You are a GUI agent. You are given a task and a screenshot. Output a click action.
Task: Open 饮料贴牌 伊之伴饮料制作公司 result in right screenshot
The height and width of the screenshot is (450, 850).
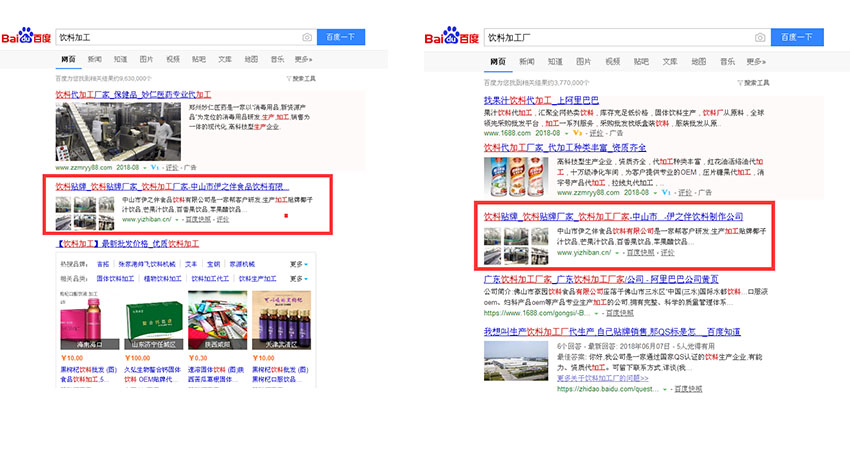(x=614, y=216)
